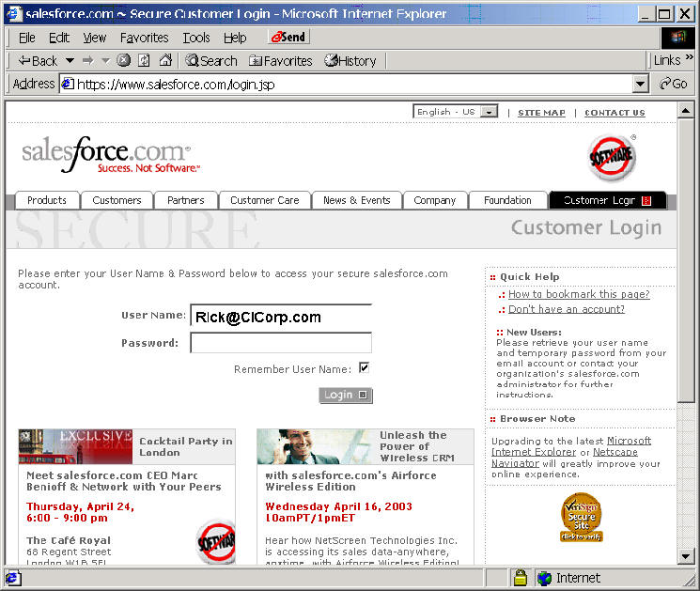The width and height of the screenshot is (700, 591).
Task: Open the Edit menu
Action: [58, 38]
